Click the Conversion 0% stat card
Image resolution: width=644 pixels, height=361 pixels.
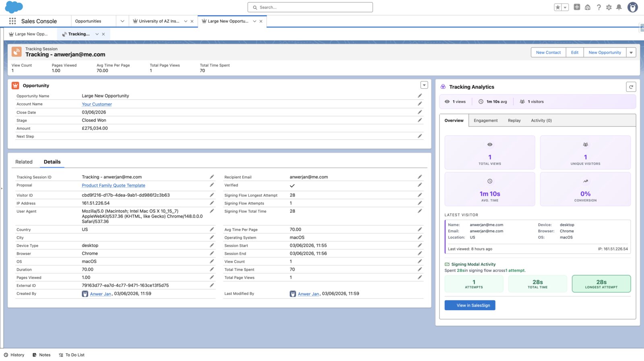point(585,189)
